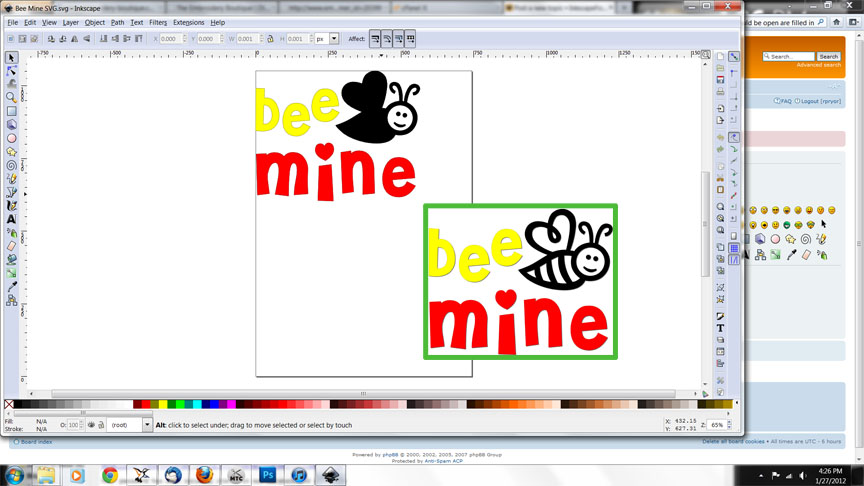The image size is (864, 486).
Task: Open the Path menu
Action: tap(117, 23)
